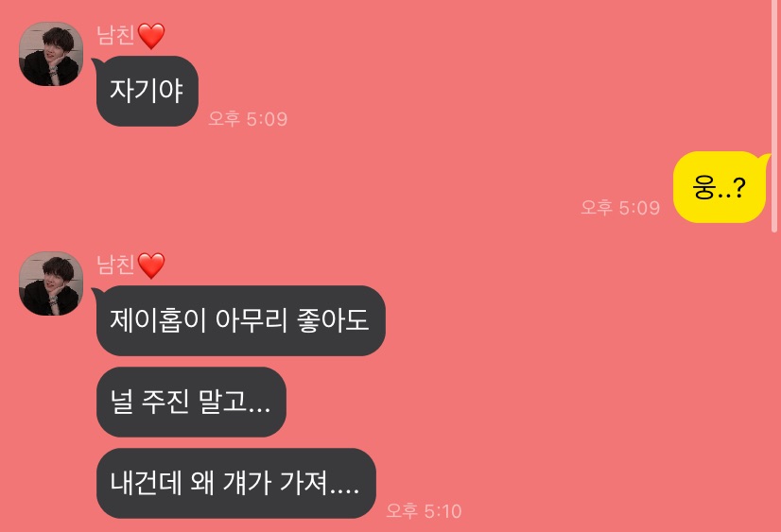The image size is (781, 532).
Task: Select the 제이홉이 아무리 좋아도 bubble
Action: 240,320
